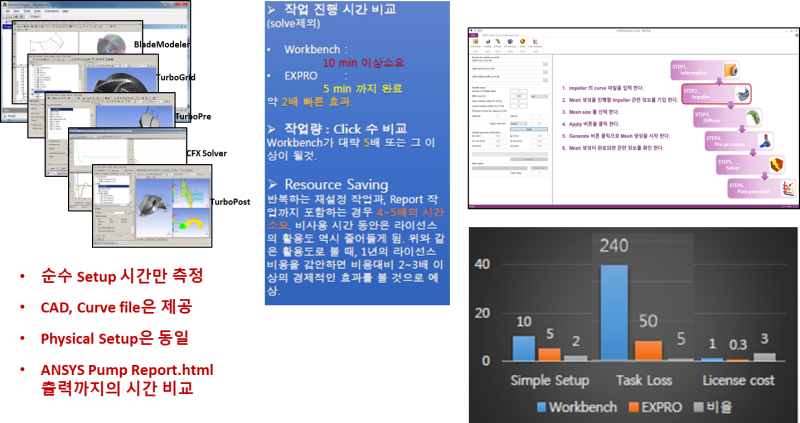The width and height of the screenshot is (800, 423).
Task: Select the Impeller ribbon icon in EXPRO
Action: pos(488,43)
